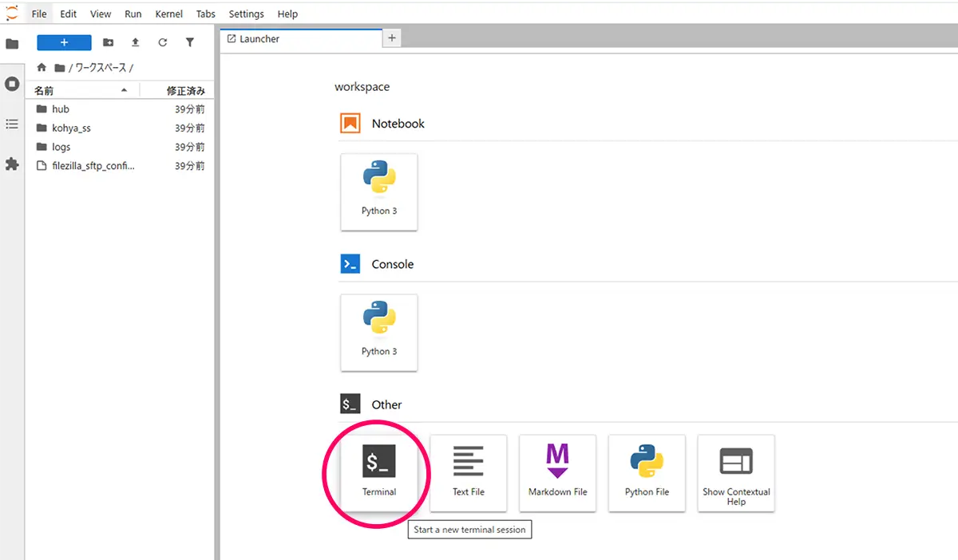This screenshot has height=560, width=958.
Task: Click the Upload Files icon
Action: pos(136,42)
